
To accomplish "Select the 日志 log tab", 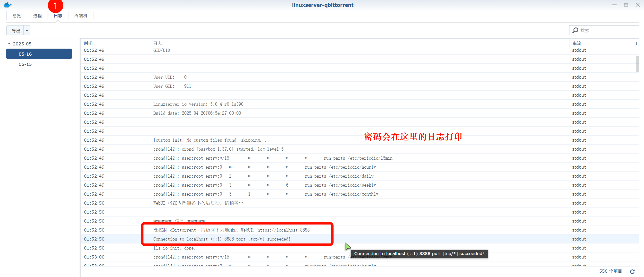I will 58,16.
